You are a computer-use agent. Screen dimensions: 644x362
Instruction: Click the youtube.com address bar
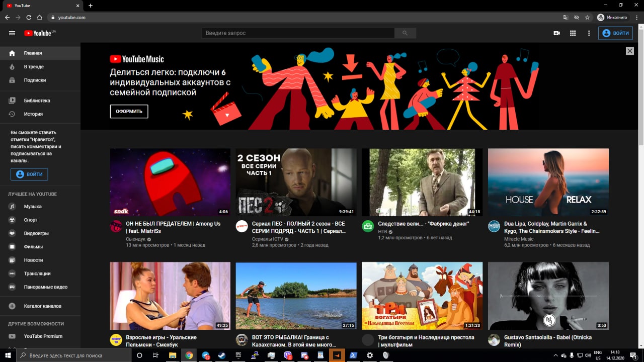[302, 17]
